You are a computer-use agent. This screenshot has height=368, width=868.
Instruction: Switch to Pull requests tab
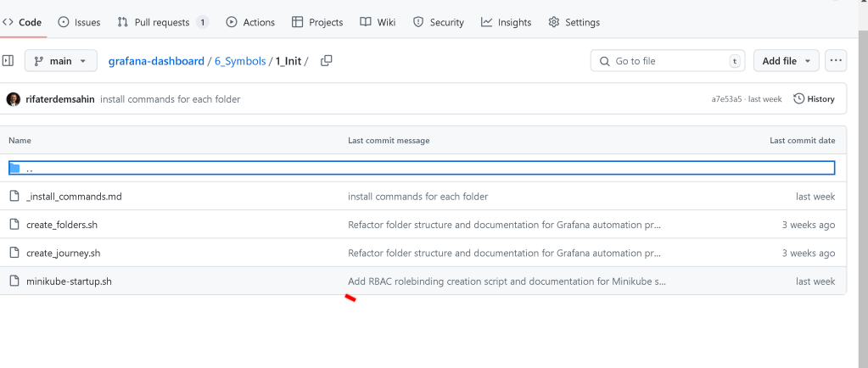pos(163,22)
